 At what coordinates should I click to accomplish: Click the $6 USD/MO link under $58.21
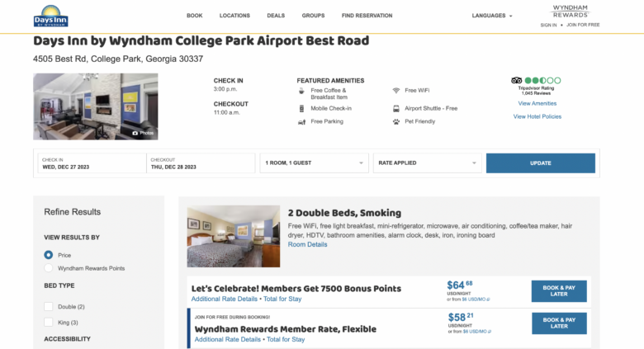point(477,332)
